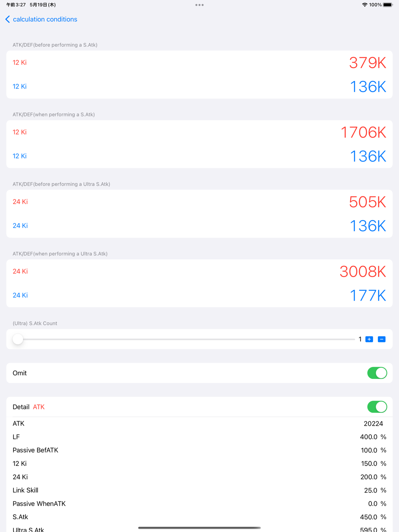This screenshot has height=532, width=399.
Task: Decrease S.Atk count with minus button
Action: point(381,339)
